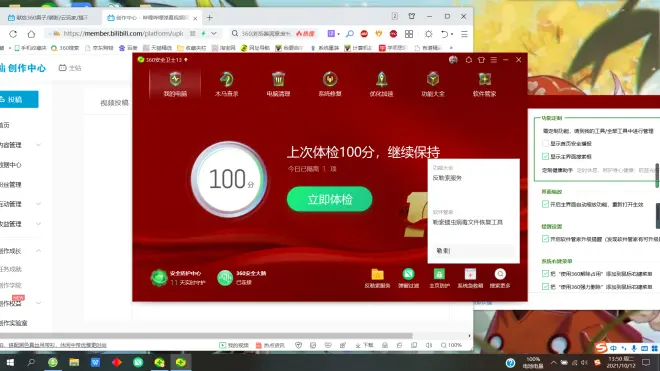This screenshot has width=660, height=371.
Task: Open browser hamburger menu
Action: pos(464,34)
